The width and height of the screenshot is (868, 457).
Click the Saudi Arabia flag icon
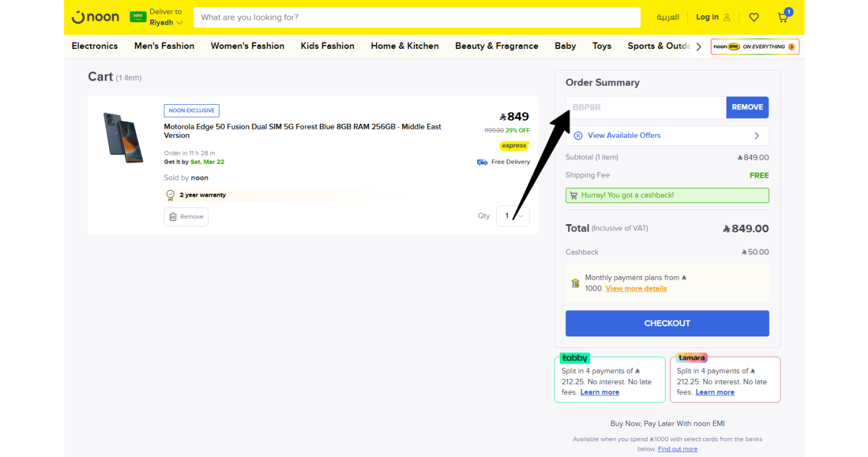pos(138,17)
